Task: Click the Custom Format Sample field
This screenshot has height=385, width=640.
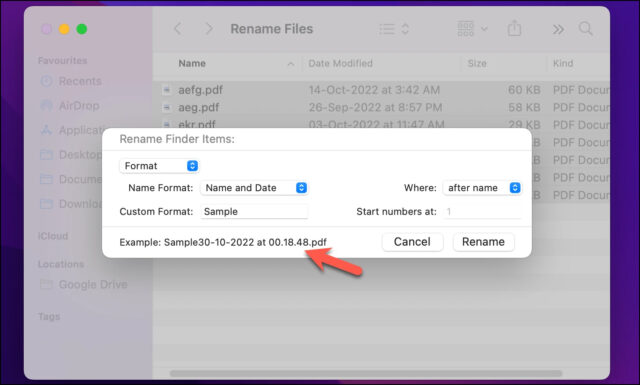Action: pos(254,211)
